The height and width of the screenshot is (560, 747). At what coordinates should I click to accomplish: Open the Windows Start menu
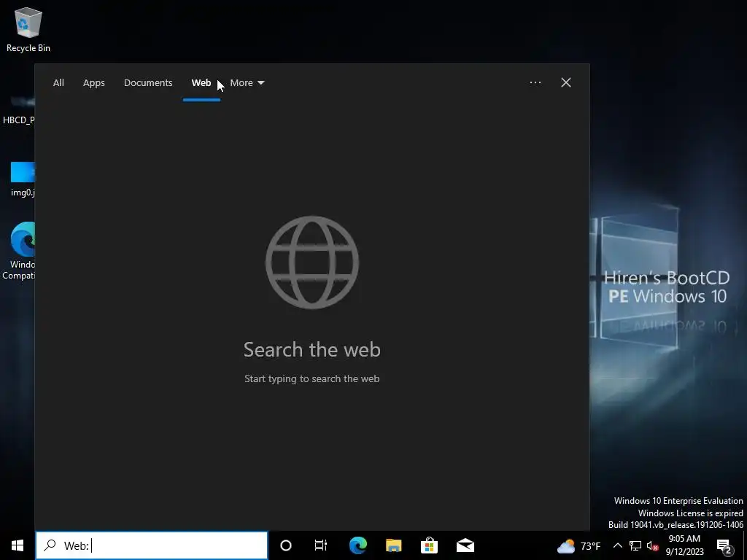tap(18, 545)
